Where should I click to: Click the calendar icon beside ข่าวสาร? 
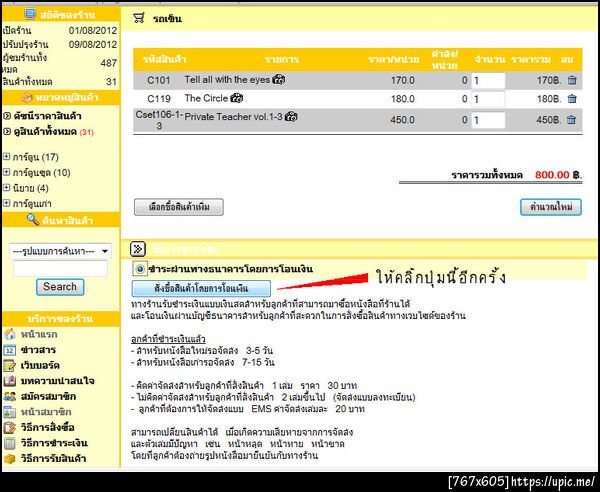pyautogui.click(x=10, y=350)
